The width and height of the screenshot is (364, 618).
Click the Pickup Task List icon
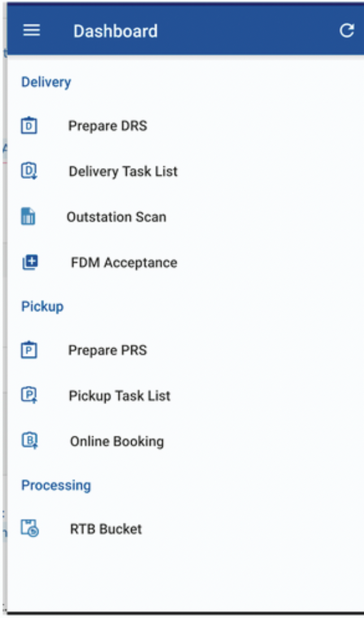pos(29,396)
